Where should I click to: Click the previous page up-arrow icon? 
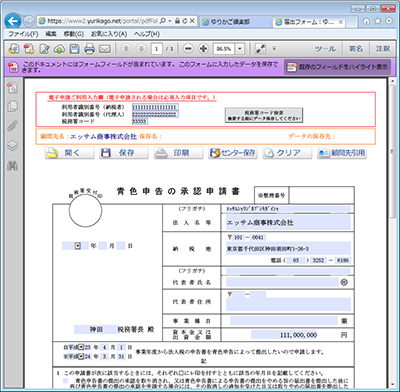coord(126,49)
